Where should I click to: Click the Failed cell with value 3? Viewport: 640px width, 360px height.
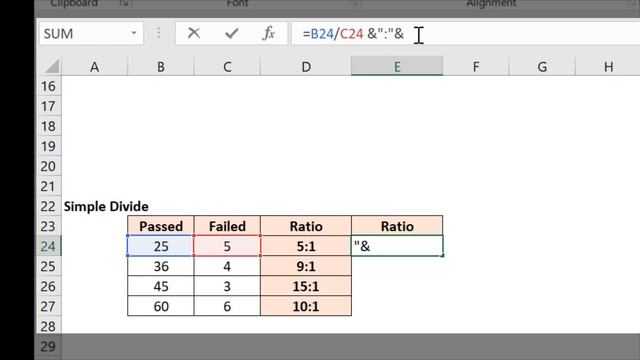tap(227, 286)
